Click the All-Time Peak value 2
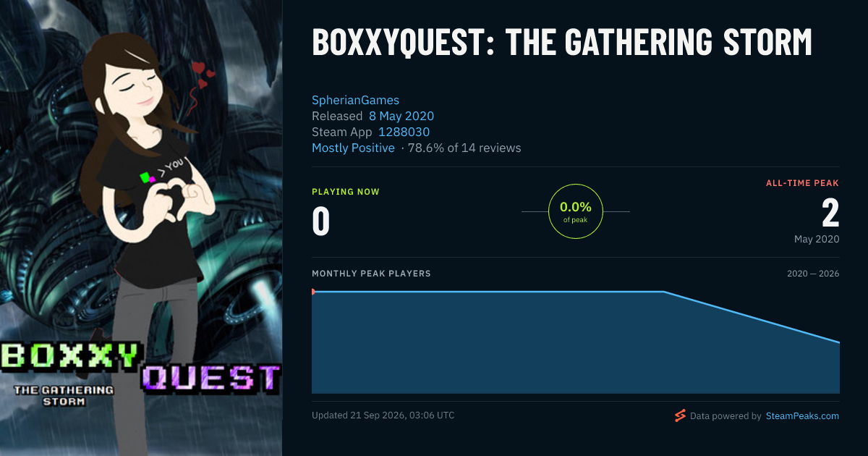 830,214
